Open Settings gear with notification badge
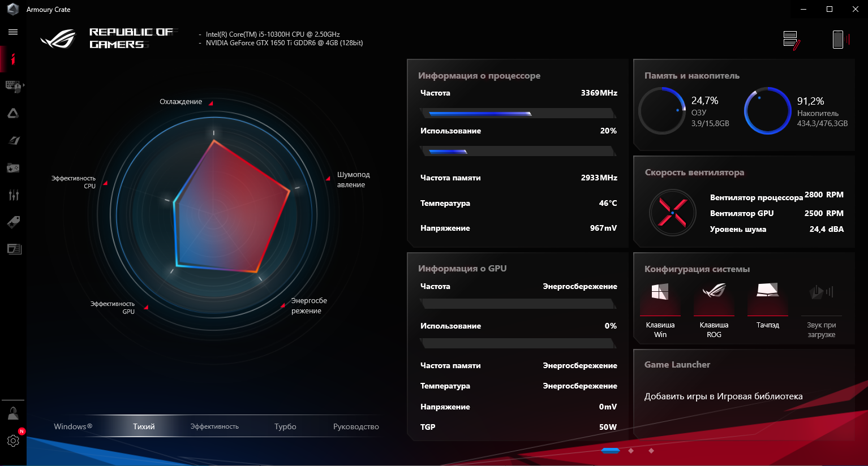The height and width of the screenshot is (466, 868). pyautogui.click(x=13, y=441)
